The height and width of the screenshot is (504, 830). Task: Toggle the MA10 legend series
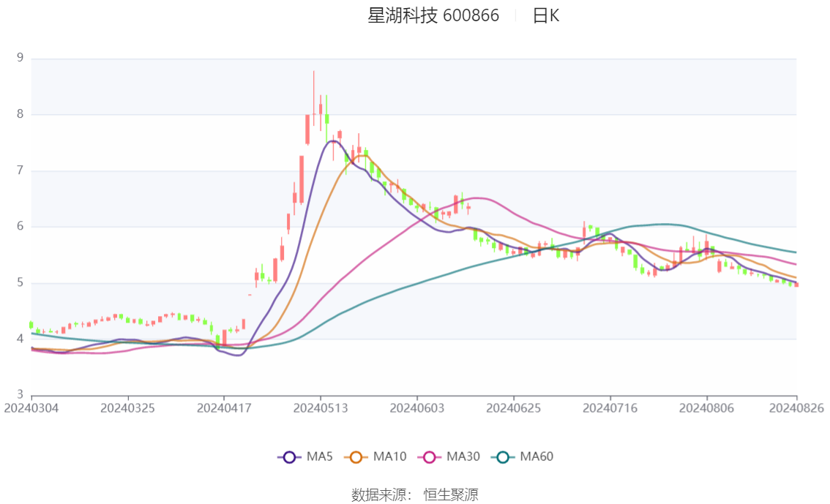tap(375, 456)
